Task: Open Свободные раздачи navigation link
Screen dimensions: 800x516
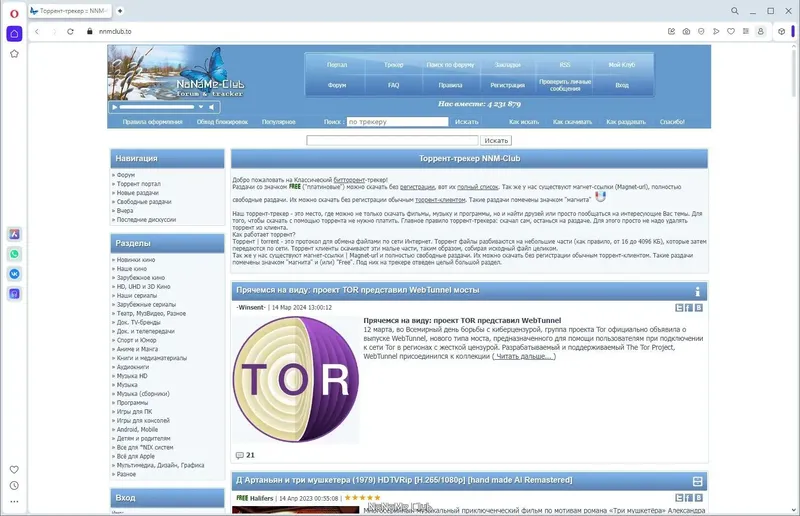Action: tap(144, 202)
